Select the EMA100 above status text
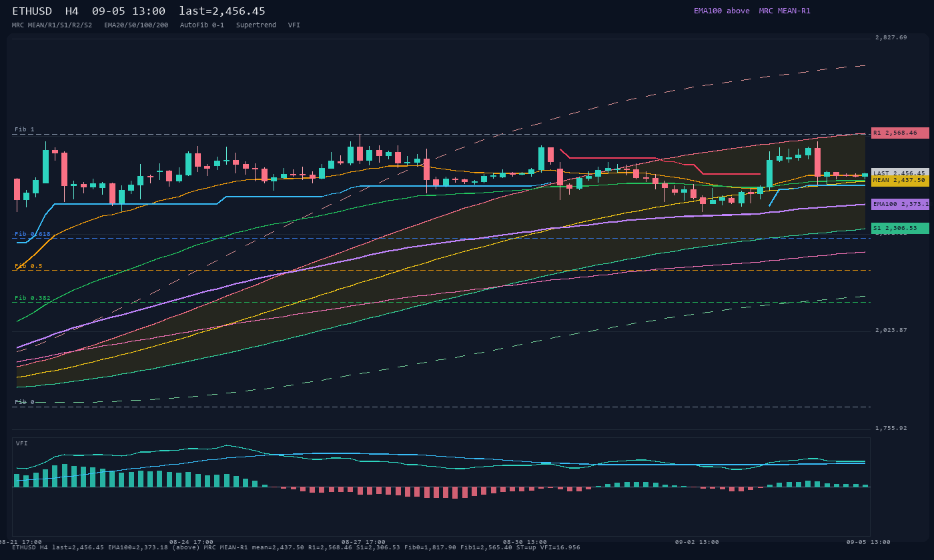Image resolution: width=934 pixels, height=560 pixels. [722, 11]
